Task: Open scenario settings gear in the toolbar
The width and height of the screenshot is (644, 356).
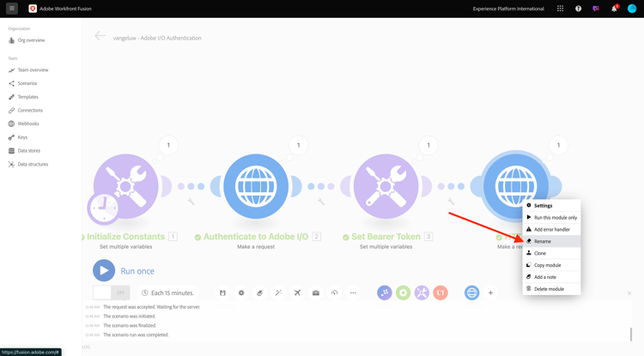Action: 241,293
